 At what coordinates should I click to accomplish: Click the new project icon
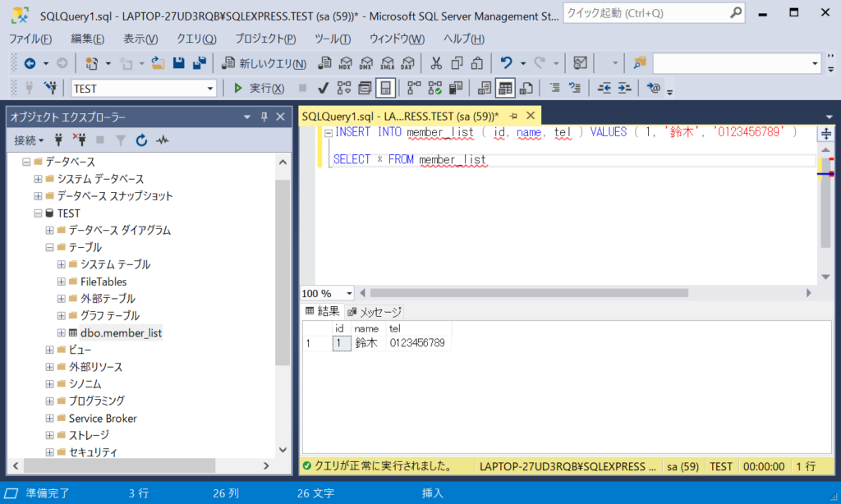click(x=92, y=63)
